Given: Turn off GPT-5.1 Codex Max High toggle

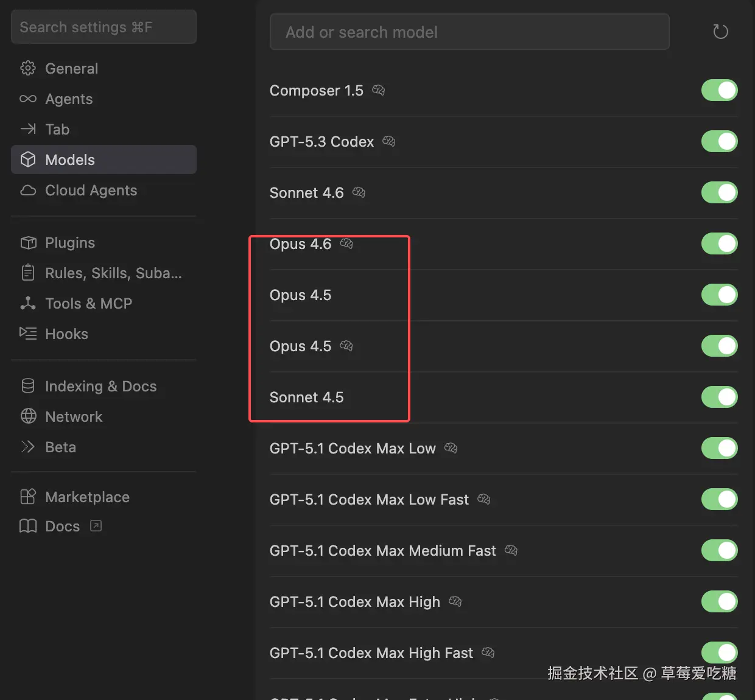Looking at the screenshot, I should pos(720,601).
